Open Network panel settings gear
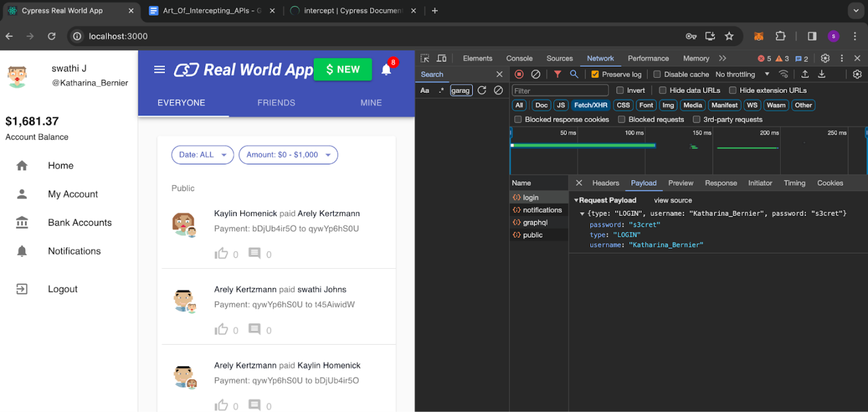The image size is (868, 412). click(857, 74)
